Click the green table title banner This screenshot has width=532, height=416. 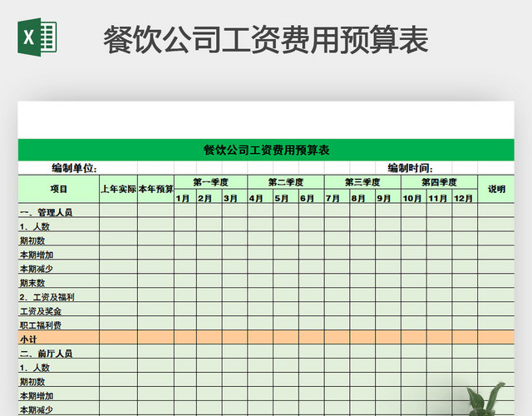coord(266,150)
